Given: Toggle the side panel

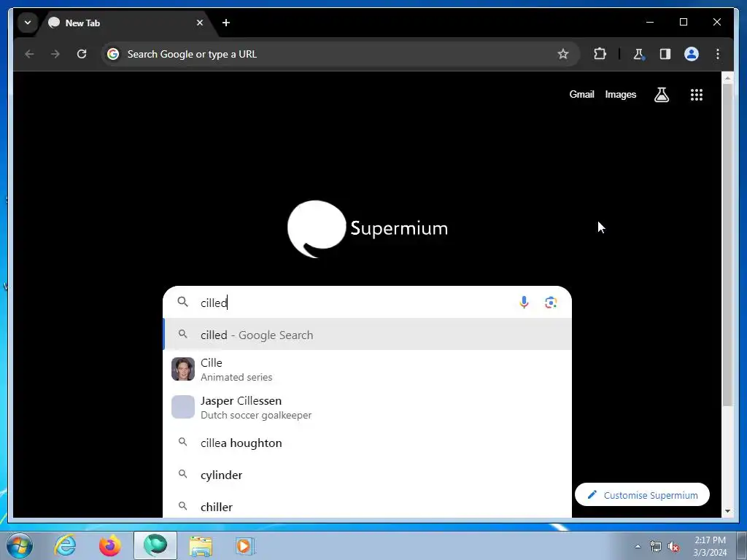Looking at the screenshot, I should click(x=665, y=54).
